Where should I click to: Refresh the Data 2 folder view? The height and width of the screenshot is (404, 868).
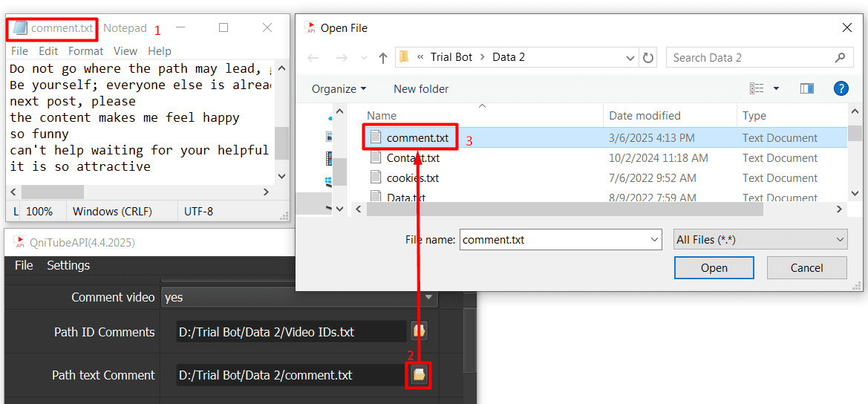coord(647,58)
